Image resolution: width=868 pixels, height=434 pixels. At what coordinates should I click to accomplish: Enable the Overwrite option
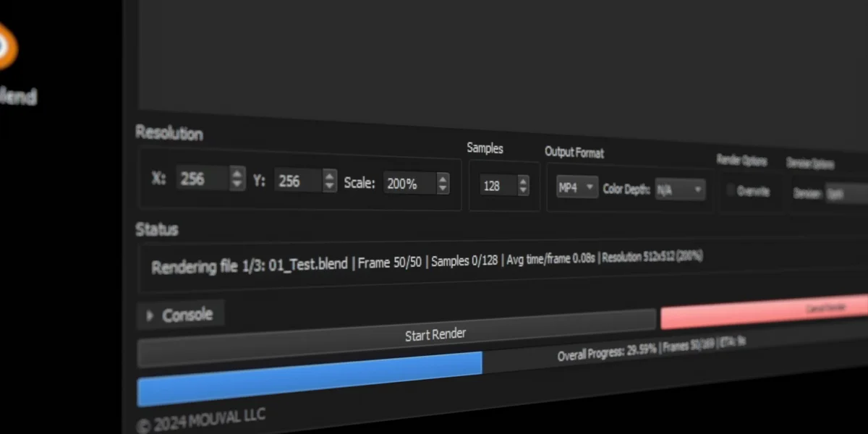(x=732, y=188)
